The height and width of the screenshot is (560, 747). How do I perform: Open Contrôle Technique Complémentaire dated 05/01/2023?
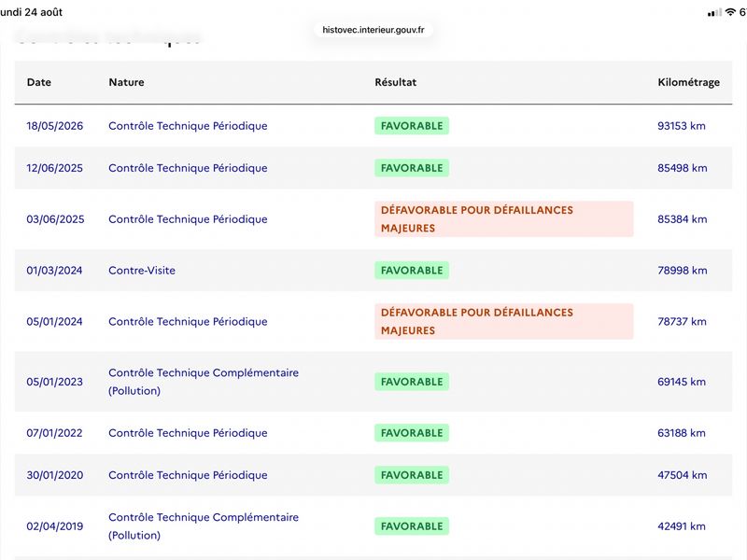point(204,382)
